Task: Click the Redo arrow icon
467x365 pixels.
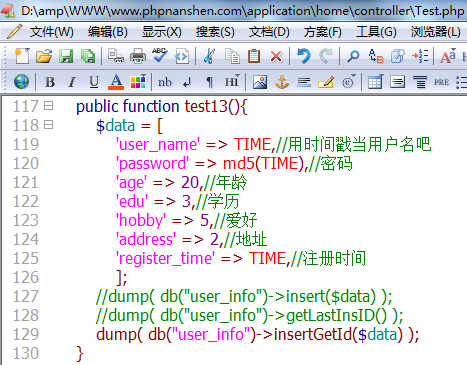Action: click(326, 56)
